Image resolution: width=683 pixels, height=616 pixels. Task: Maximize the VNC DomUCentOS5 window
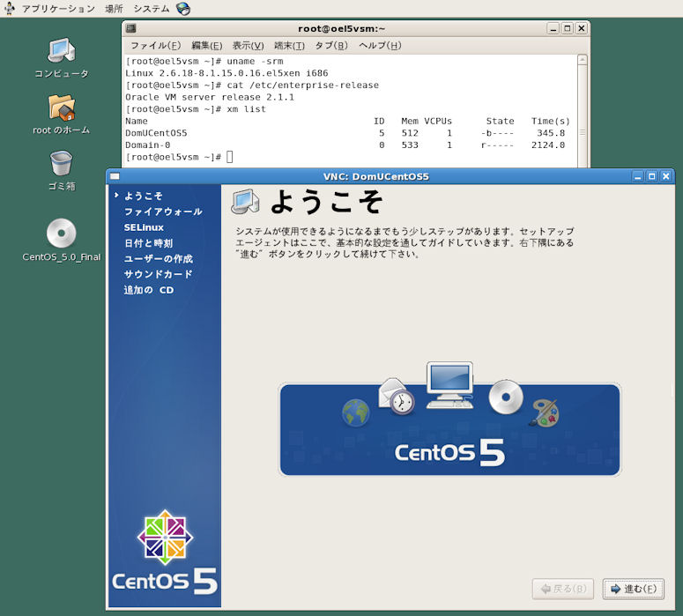point(651,176)
